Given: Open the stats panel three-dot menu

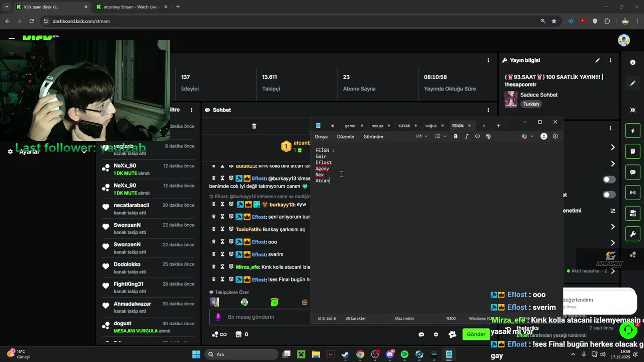Looking at the screenshot, I should 488,60.
